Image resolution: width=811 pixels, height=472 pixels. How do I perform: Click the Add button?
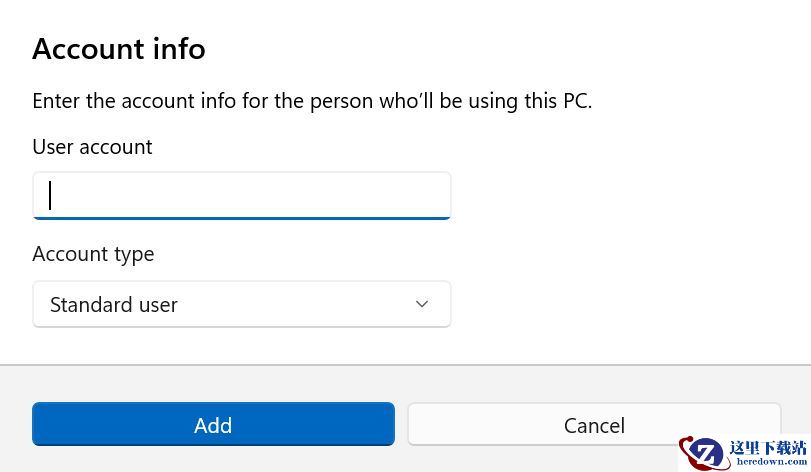(x=213, y=425)
